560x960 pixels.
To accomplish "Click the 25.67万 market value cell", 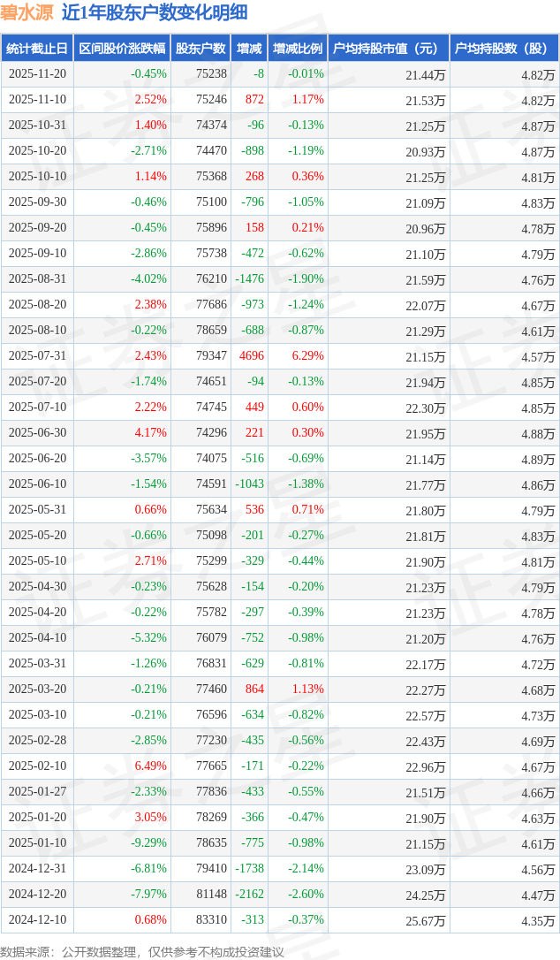I will point(426,920).
